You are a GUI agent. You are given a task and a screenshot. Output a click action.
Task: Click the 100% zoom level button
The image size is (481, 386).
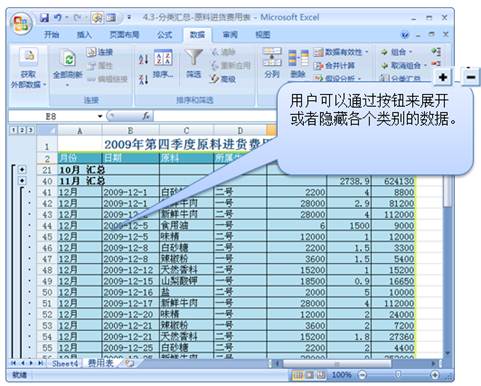click(342, 375)
